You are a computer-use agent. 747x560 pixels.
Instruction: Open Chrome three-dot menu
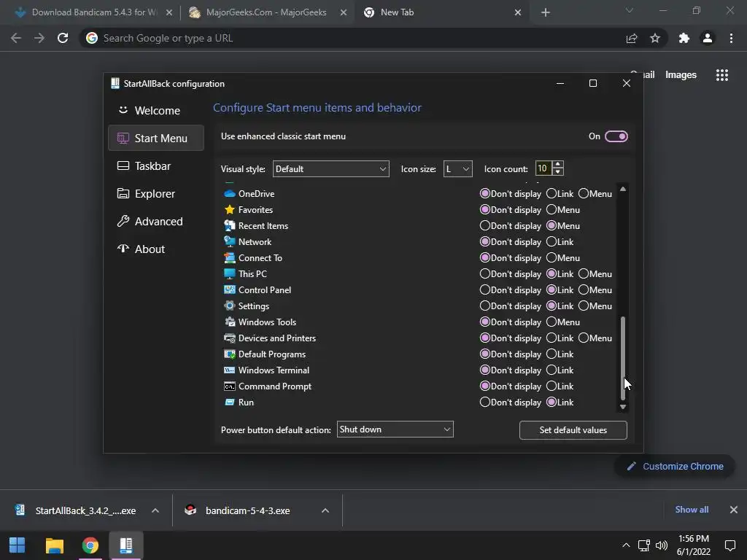(731, 38)
